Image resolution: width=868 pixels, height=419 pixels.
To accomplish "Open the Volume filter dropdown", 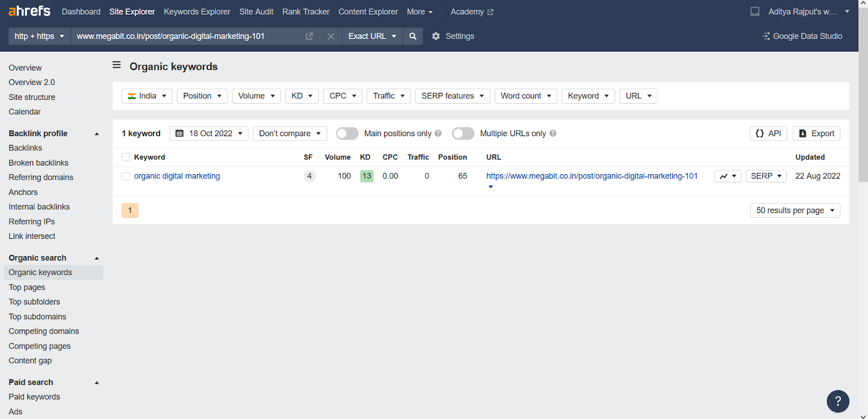I will coord(257,96).
